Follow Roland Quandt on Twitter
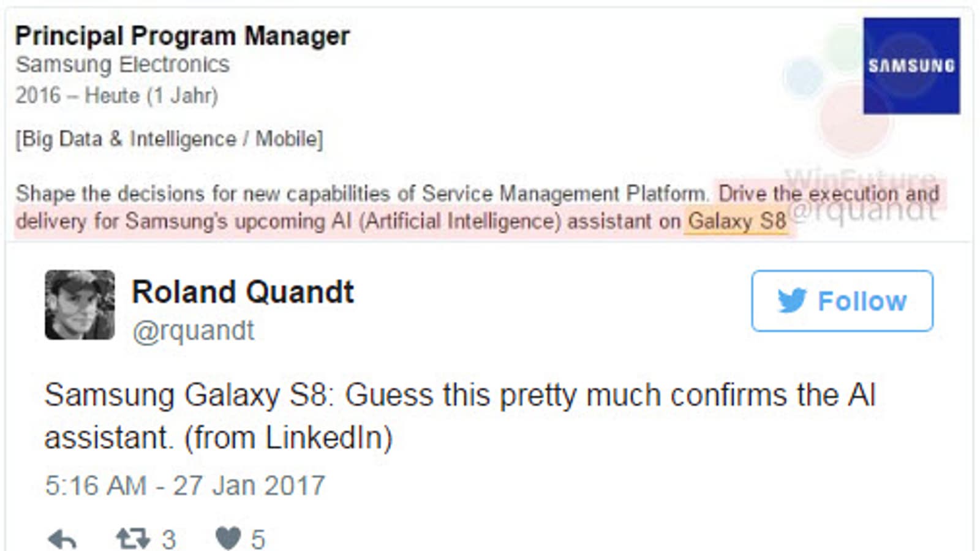The height and width of the screenshot is (551, 980). coord(842,301)
